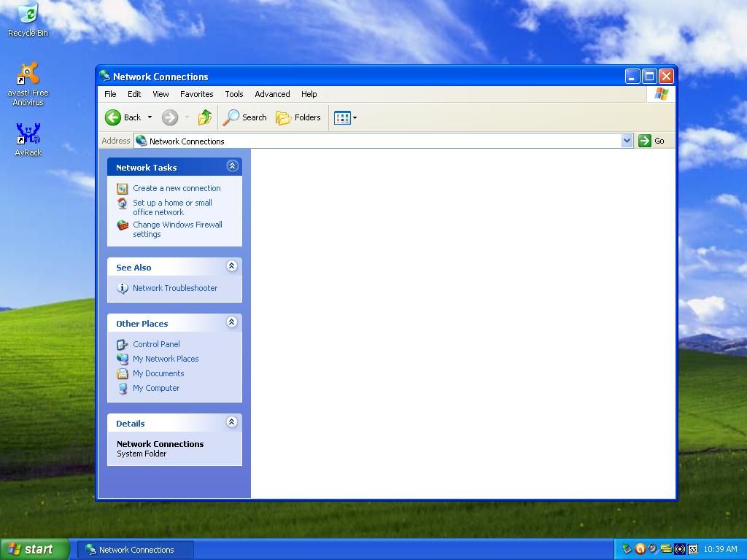Open the Tools menu

(x=234, y=94)
